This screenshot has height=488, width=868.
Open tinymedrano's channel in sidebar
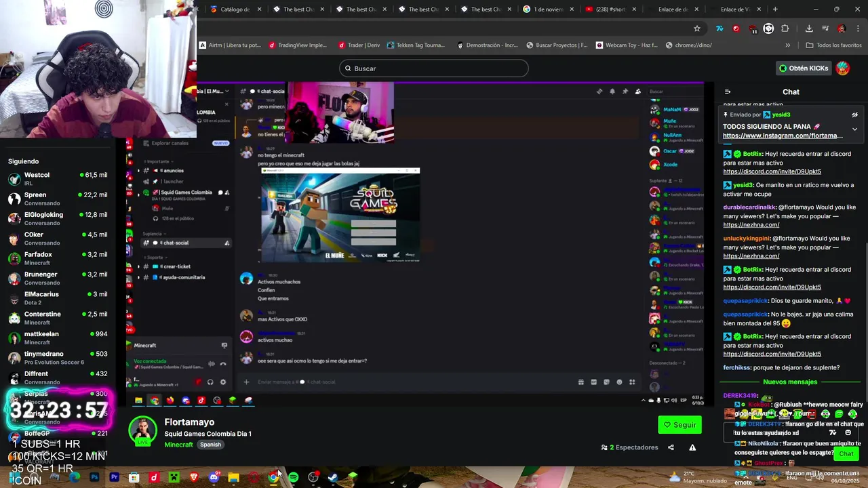[58, 358]
